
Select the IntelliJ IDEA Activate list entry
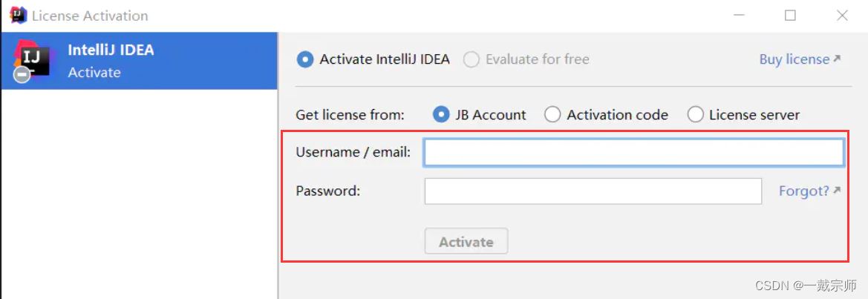click(x=139, y=61)
